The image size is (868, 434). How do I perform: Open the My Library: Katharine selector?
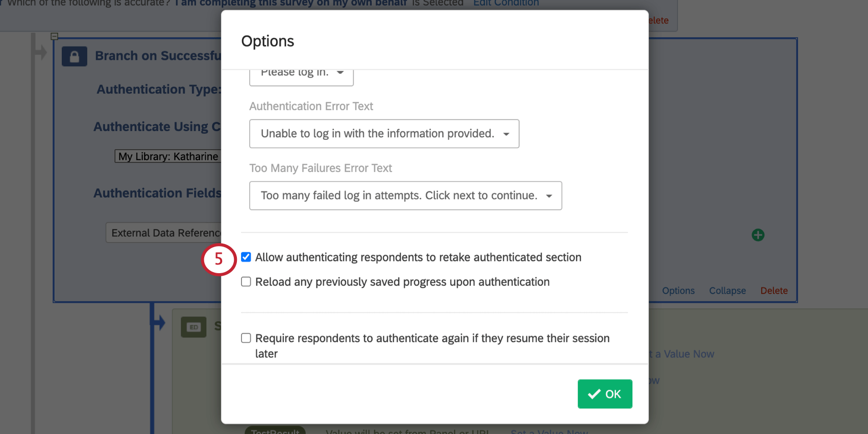click(x=168, y=156)
